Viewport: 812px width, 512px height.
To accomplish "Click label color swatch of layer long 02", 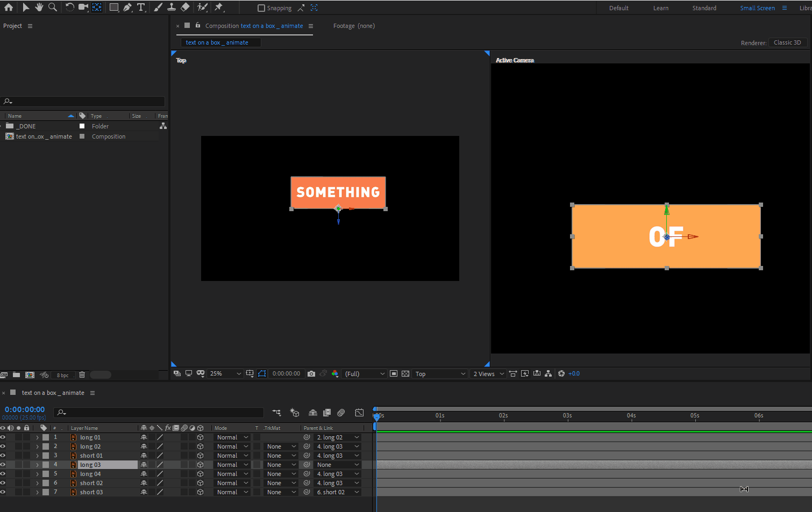I will [46, 446].
